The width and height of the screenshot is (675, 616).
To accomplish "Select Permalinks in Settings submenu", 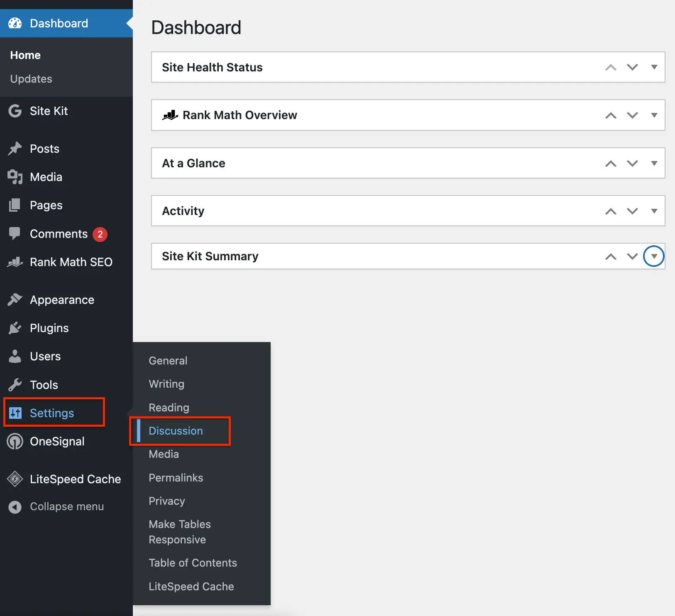I will (176, 478).
